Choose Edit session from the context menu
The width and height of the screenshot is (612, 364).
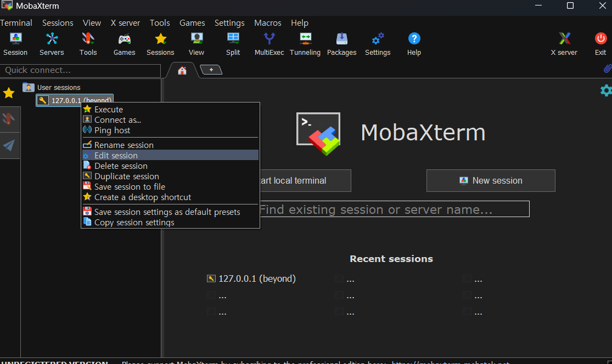171,156
